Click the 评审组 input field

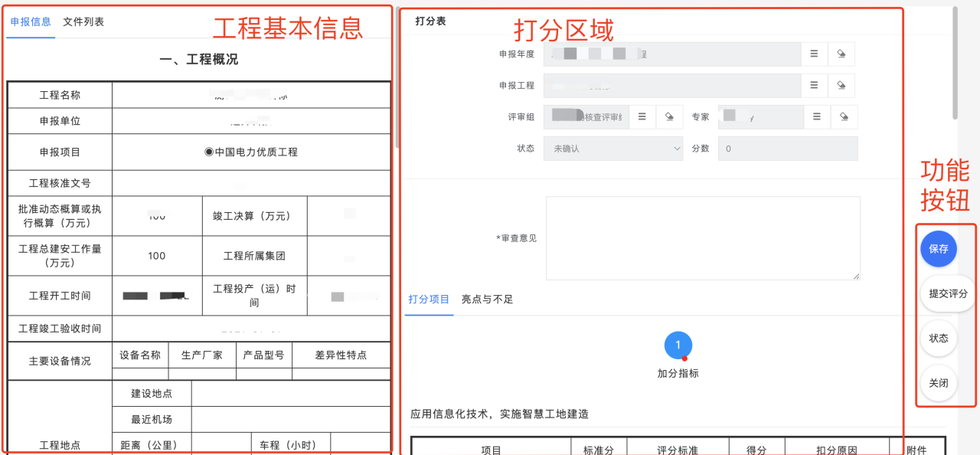[586, 117]
